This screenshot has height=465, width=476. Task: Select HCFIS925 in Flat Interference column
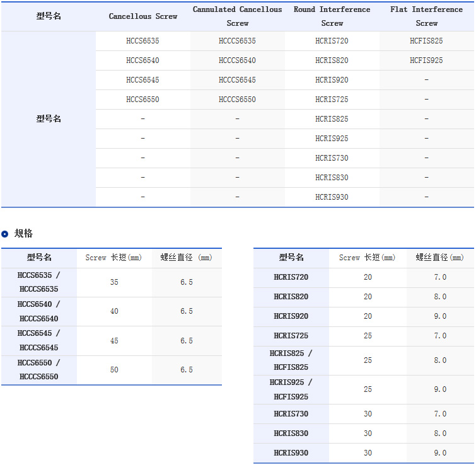(427, 60)
